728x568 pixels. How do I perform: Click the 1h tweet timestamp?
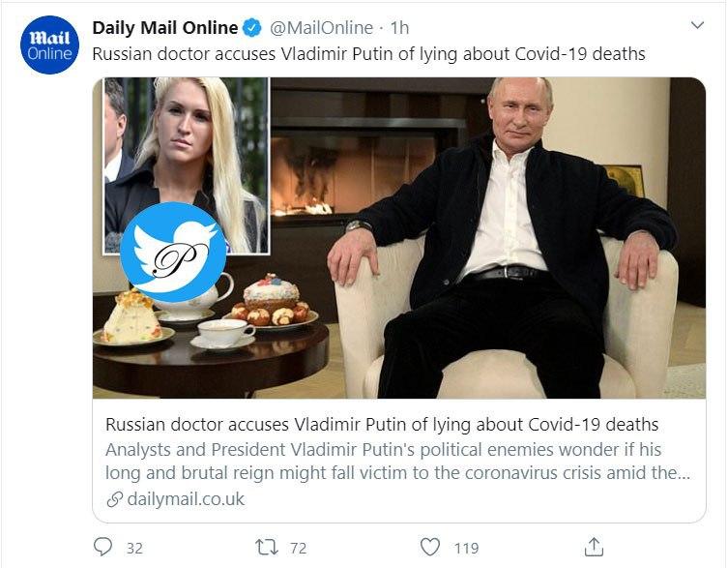click(x=399, y=28)
